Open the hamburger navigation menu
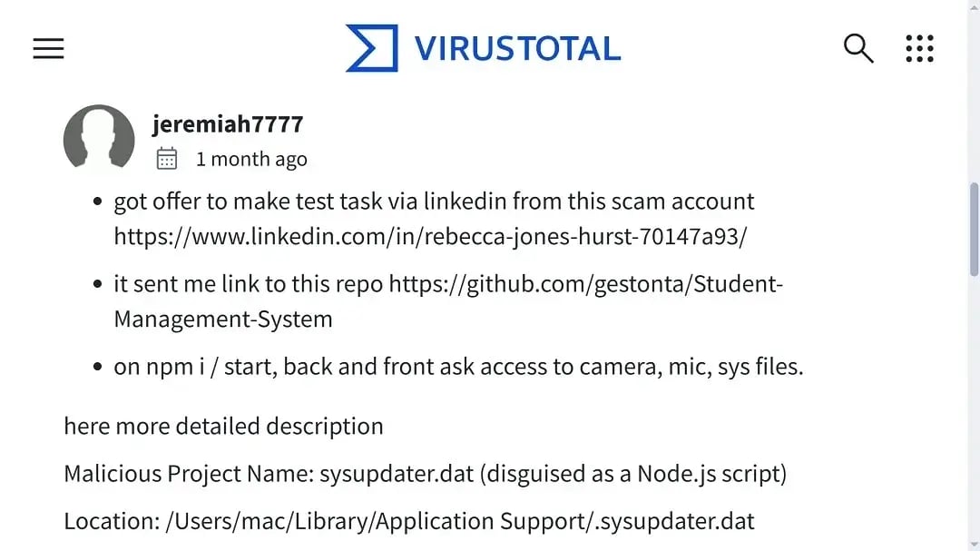980x551 pixels. point(48,48)
